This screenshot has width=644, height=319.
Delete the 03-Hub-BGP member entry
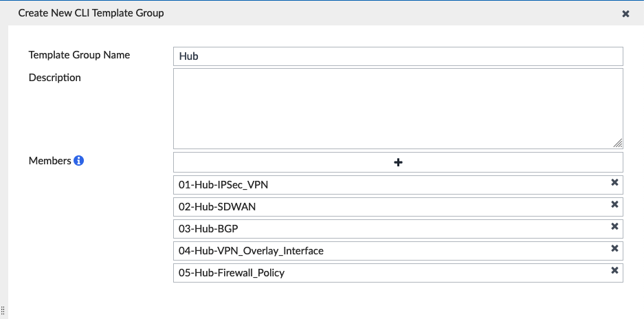point(615,227)
